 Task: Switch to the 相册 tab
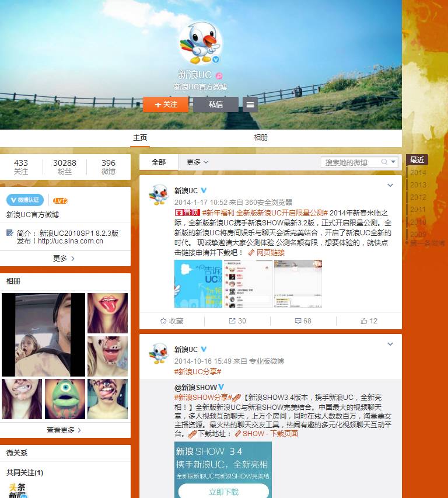(x=261, y=138)
